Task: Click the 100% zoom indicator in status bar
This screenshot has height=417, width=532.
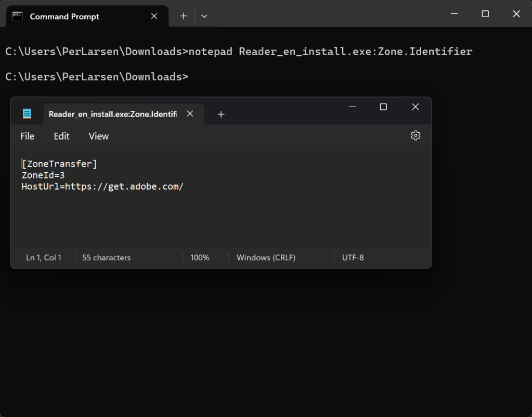Action: [199, 257]
